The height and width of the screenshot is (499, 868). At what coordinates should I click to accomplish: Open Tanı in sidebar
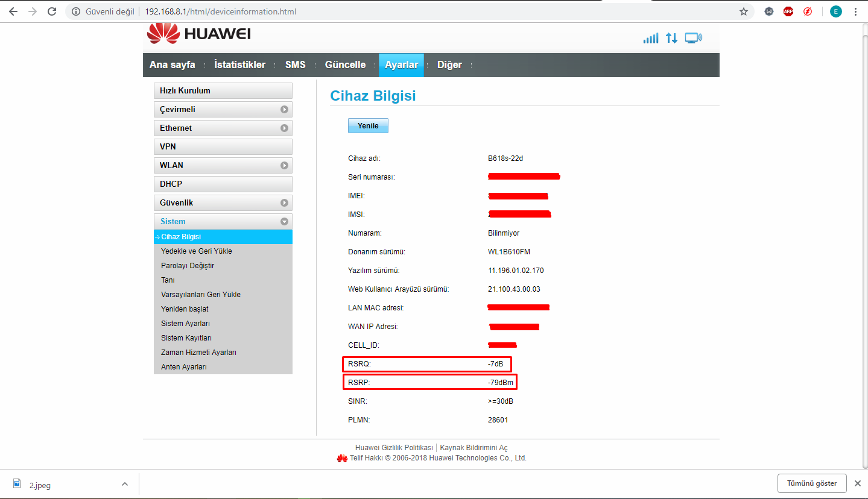point(168,280)
